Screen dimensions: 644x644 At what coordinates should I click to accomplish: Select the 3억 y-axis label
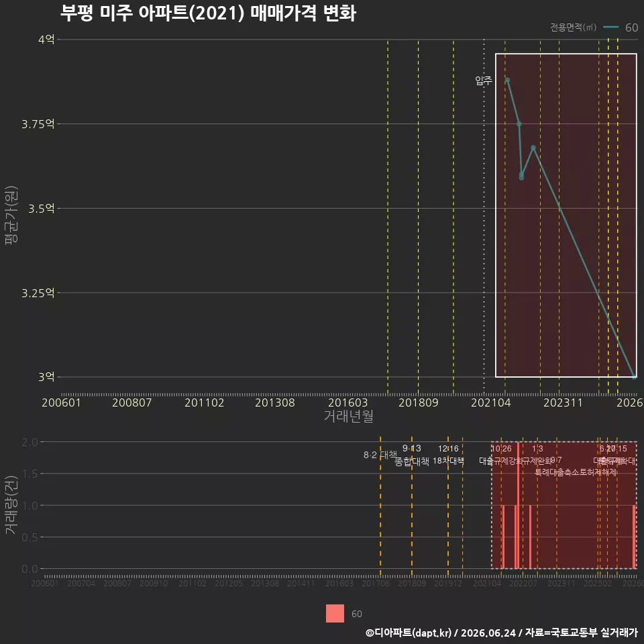(x=46, y=377)
